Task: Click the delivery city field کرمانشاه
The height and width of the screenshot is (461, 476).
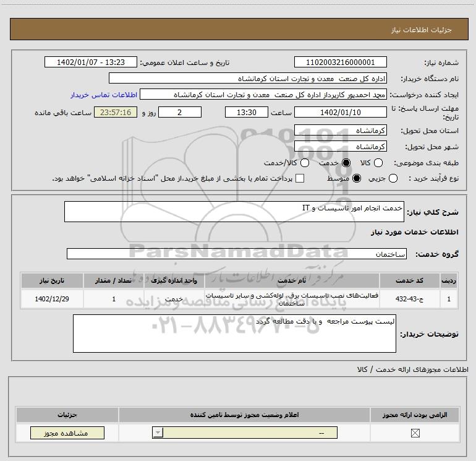Action: pyautogui.click(x=340, y=147)
